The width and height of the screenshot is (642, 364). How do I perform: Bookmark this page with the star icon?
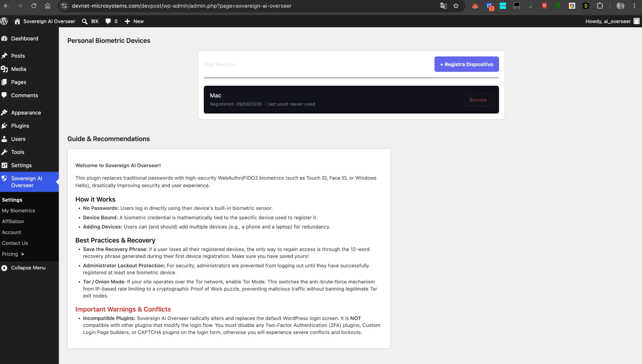(456, 6)
